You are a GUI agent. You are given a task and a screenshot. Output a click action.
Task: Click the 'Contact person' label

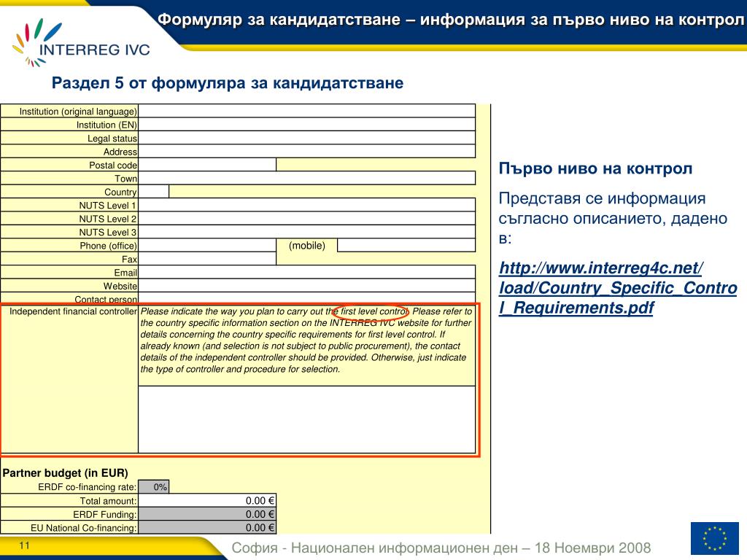coord(106,299)
